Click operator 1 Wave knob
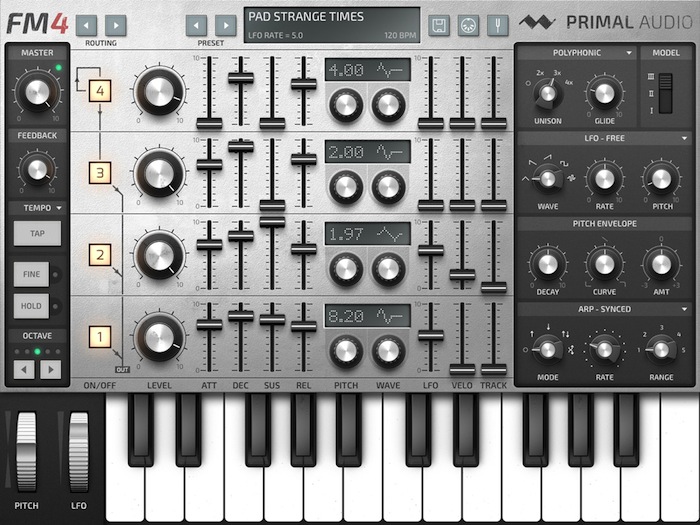This screenshot has height=525, width=700. [x=388, y=351]
